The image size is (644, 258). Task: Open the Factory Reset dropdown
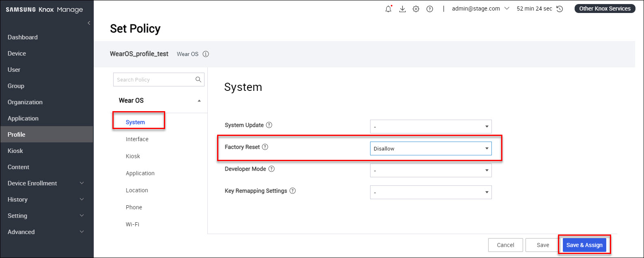click(x=431, y=148)
